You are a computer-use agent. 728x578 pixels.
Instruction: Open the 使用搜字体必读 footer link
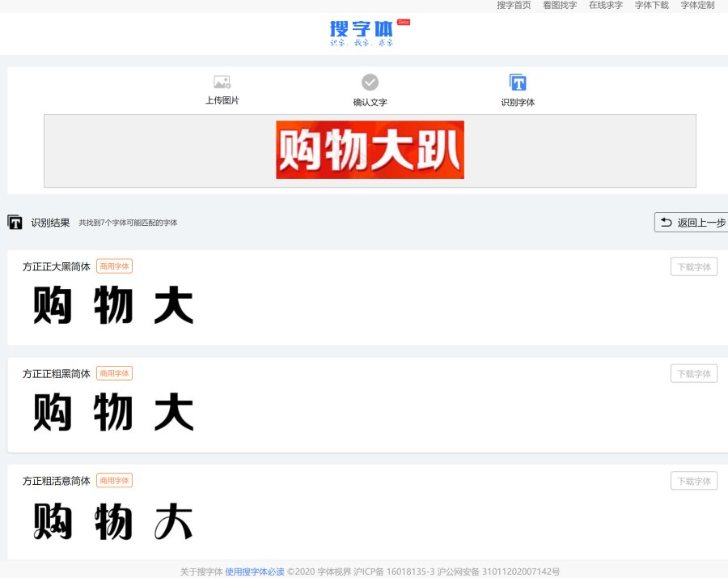point(255,572)
